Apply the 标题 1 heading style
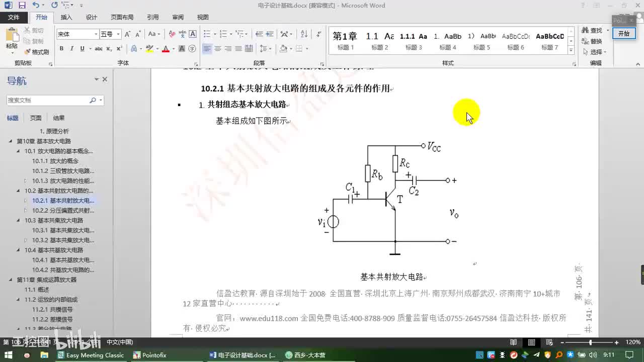The width and height of the screenshot is (644, 362). point(346,41)
